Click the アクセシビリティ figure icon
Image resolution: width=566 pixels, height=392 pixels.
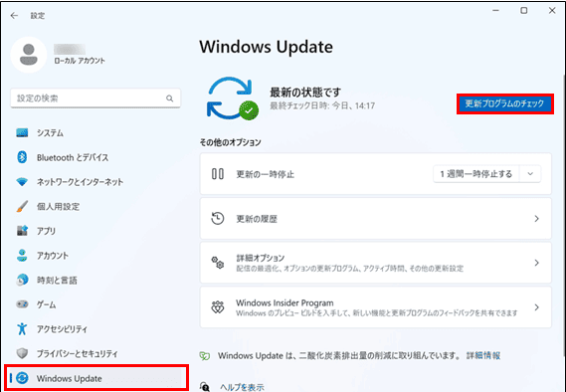click(x=22, y=329)
